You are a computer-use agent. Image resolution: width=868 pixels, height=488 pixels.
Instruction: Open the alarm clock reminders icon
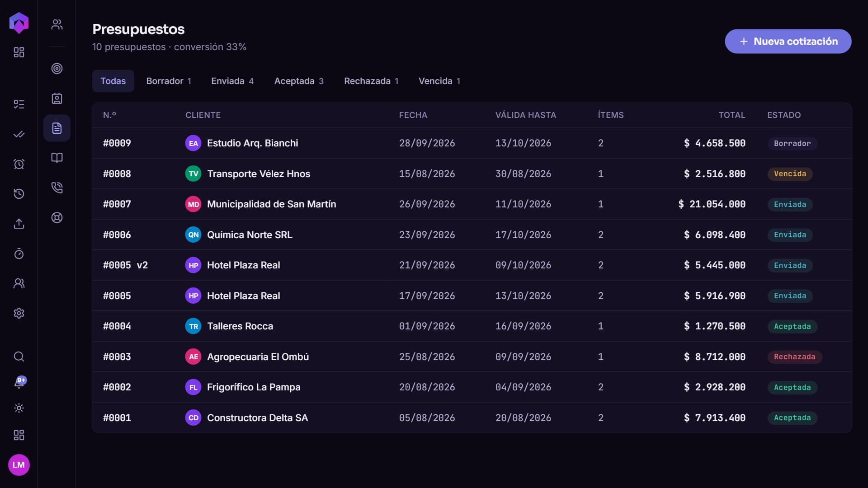click(x=19, y=164)
